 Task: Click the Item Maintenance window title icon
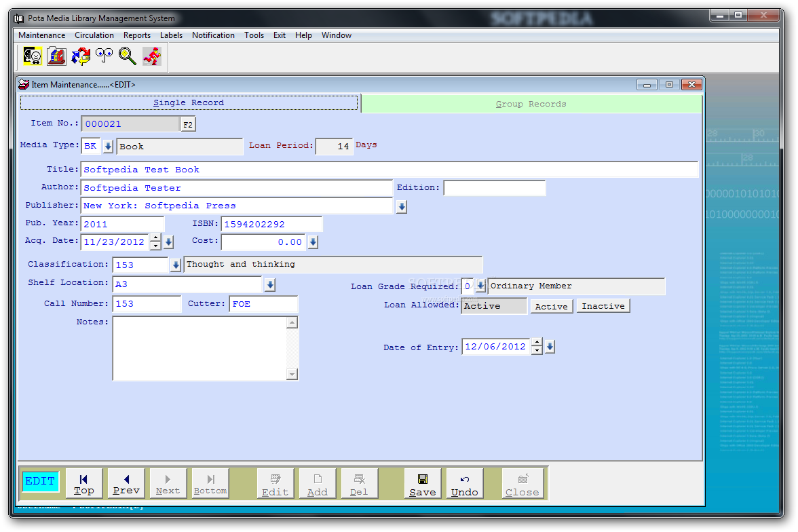pyautogui.click(x=24, y=84)
